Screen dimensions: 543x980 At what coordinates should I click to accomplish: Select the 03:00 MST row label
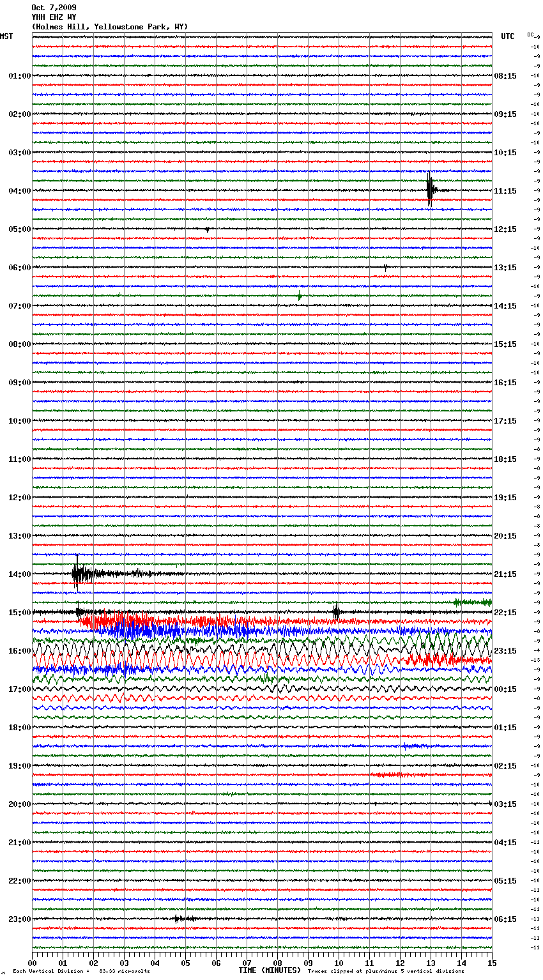19,153
